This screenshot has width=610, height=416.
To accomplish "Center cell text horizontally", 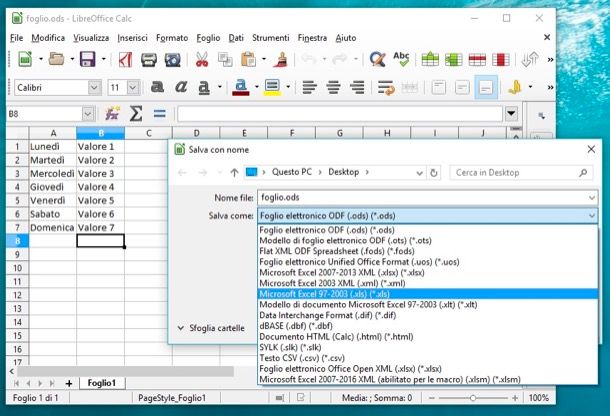I will (333, 88).
